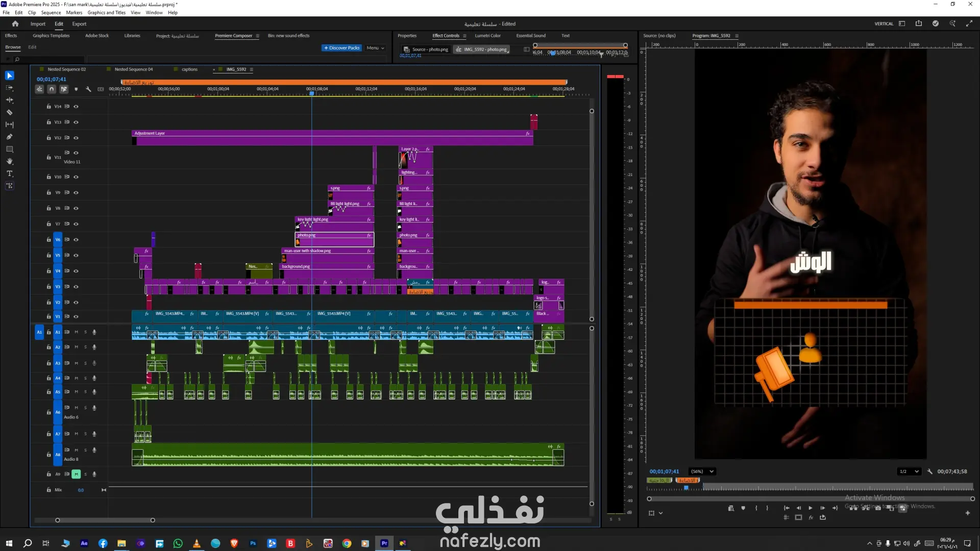Toggle the eye icon for track V6
Screen dimensions: 980x551
tap(76, 240)
